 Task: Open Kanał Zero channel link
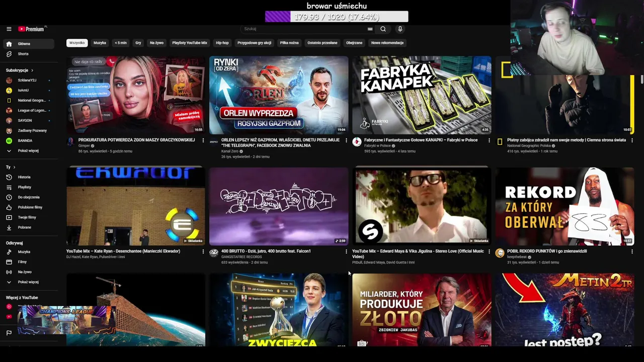(x=230, y=151)
